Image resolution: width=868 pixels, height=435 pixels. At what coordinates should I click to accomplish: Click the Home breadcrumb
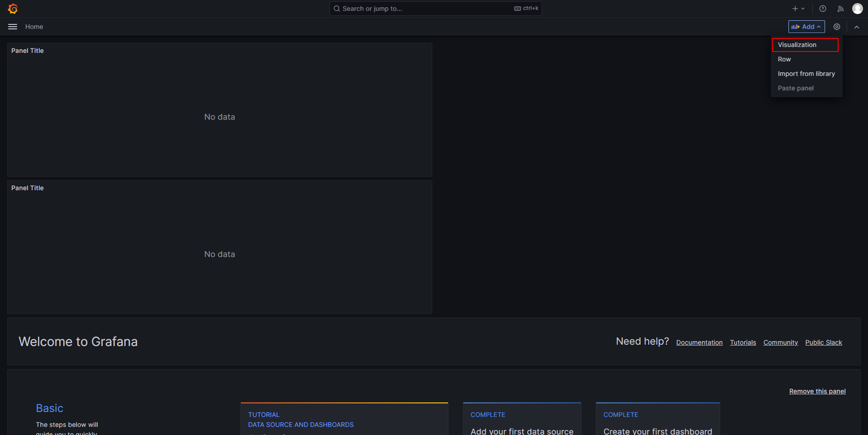34,27
